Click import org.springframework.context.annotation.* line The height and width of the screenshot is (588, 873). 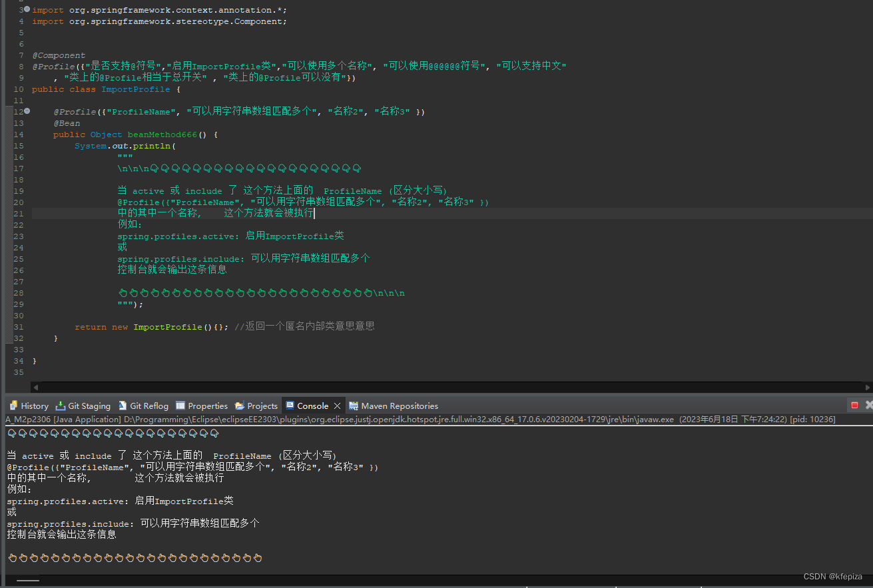[x=160, y=10]
